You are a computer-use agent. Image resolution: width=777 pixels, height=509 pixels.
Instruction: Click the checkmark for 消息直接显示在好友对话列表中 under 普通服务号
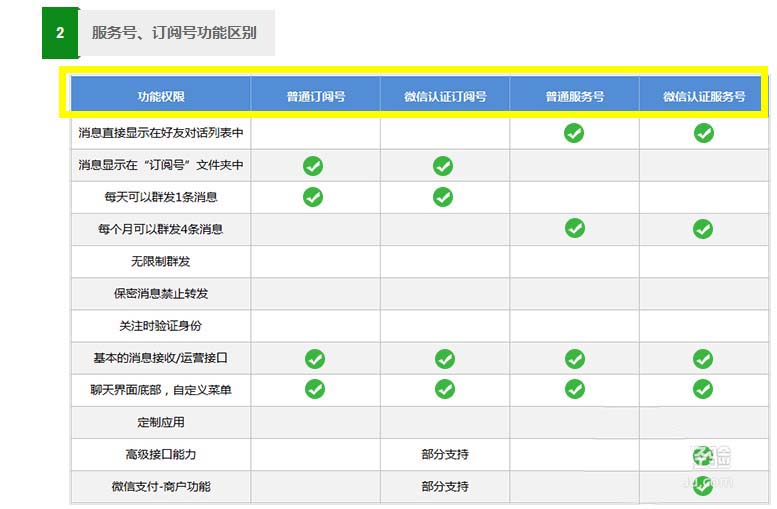pos(574,133)
